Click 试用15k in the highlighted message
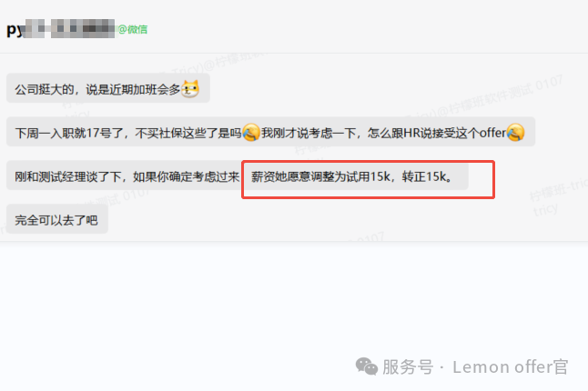The image size is (588, 391). pyautogui.click(x=368, y=176)
